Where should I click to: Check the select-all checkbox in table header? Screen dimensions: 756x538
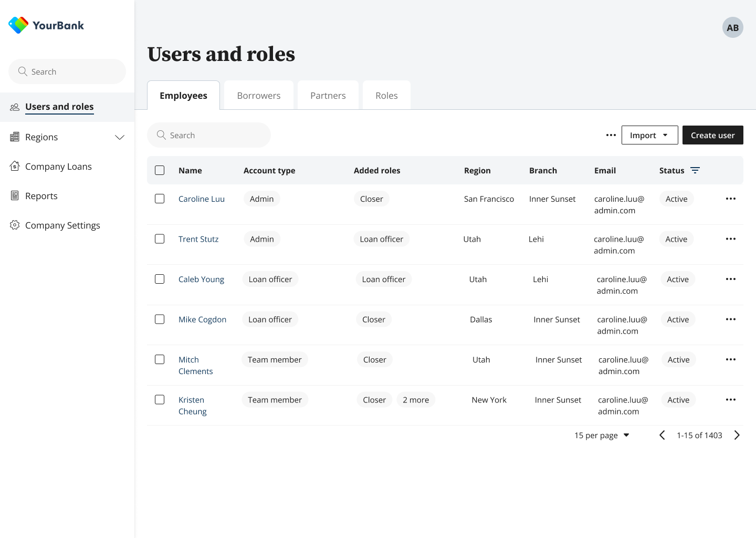160,170
